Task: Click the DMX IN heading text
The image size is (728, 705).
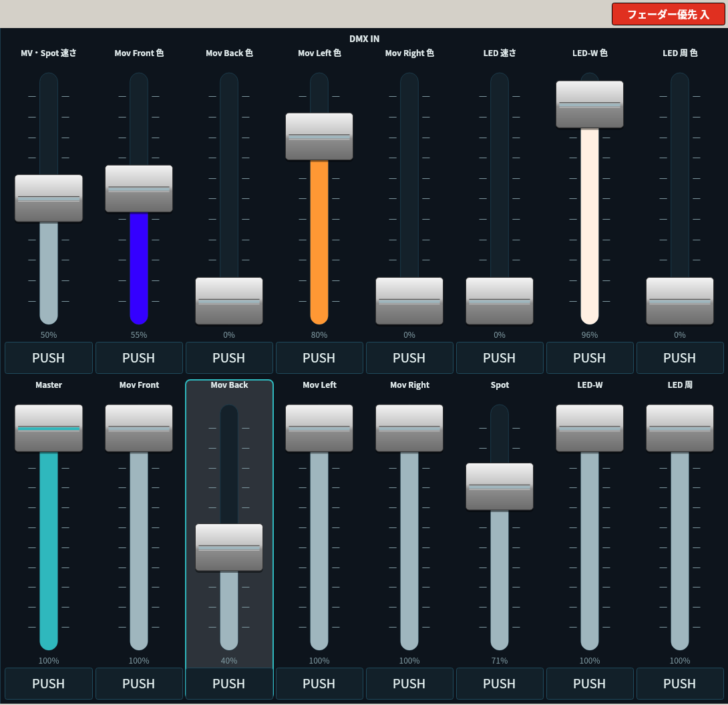Action: tap(365, 39)
